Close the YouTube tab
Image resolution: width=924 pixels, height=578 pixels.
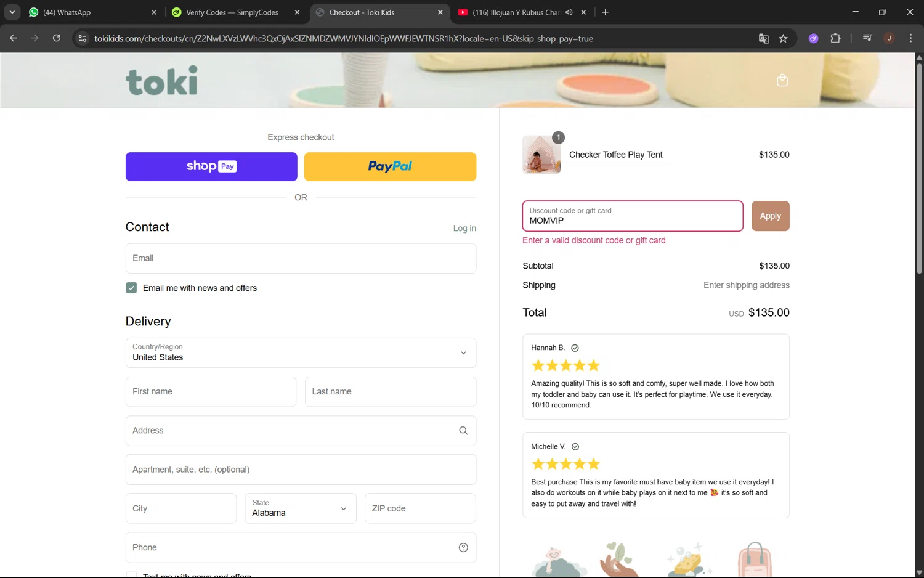(x=583, y=12)
